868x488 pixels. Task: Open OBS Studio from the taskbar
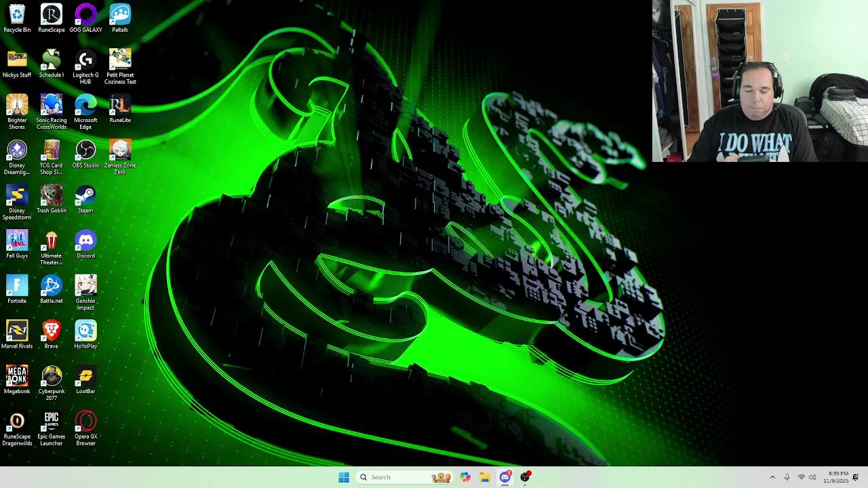(x=525, y=477)
